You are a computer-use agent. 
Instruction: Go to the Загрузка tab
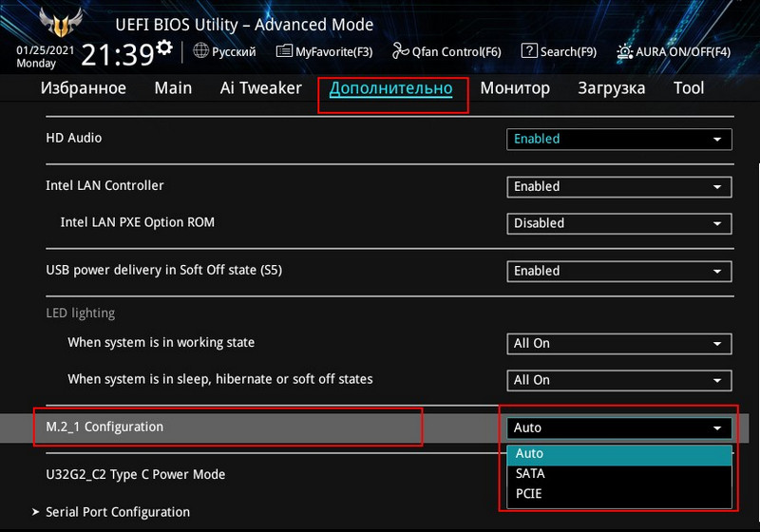click(611, 88)
